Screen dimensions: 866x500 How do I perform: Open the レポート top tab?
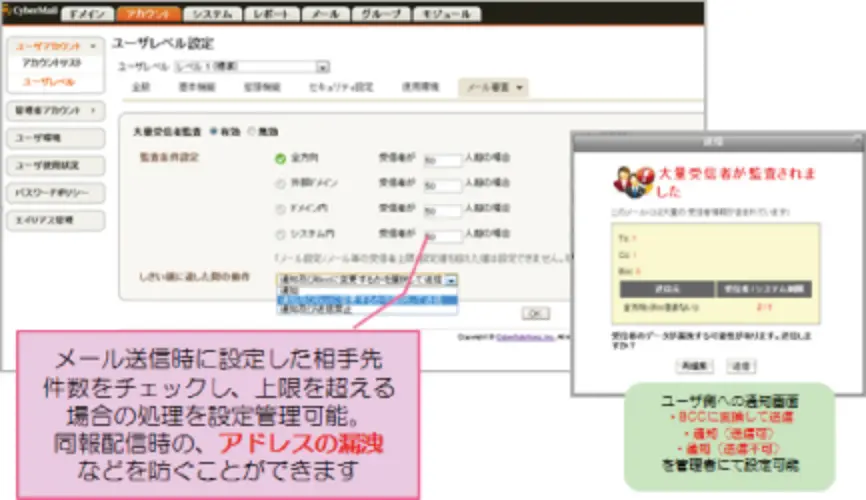[x=273, y=14]
